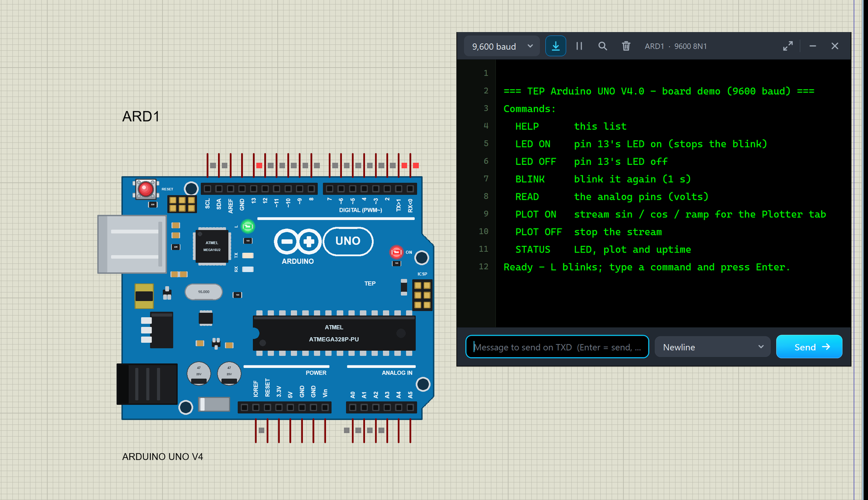Click the 'ARD1 · 9600 8N1' terminal title
The width and height of the screenshot is (868, 500).
coord(676,46)
